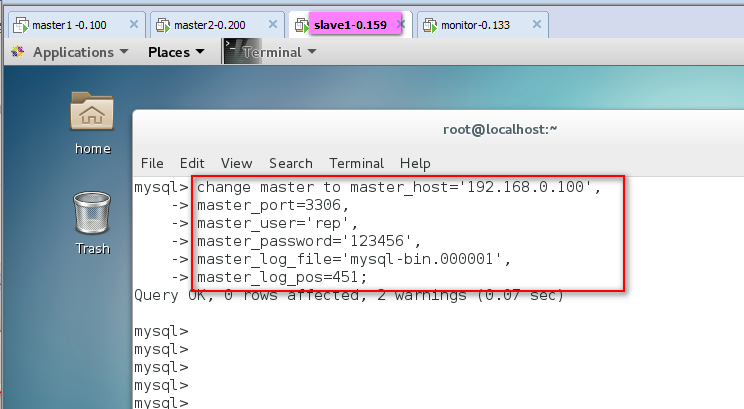The height and width of the screenshot is (409, 744).
Task: Click the Query OK result line
Action: click(x=349, y=296)
